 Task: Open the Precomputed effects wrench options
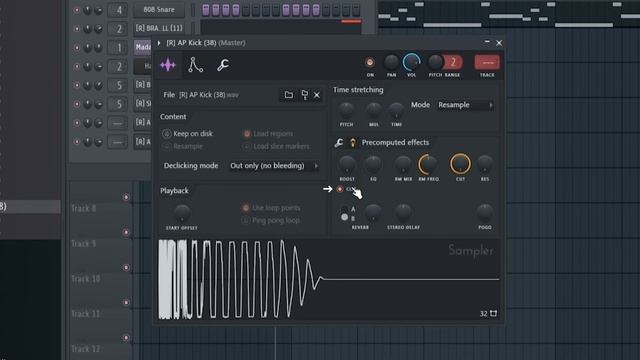click(339, 143)
